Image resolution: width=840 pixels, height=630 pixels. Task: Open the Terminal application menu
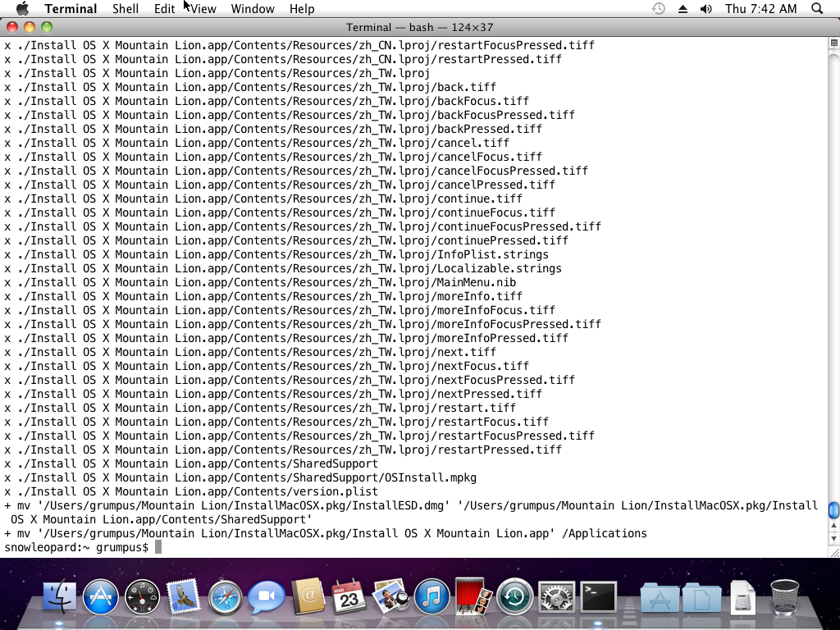[x=71, y=8]
